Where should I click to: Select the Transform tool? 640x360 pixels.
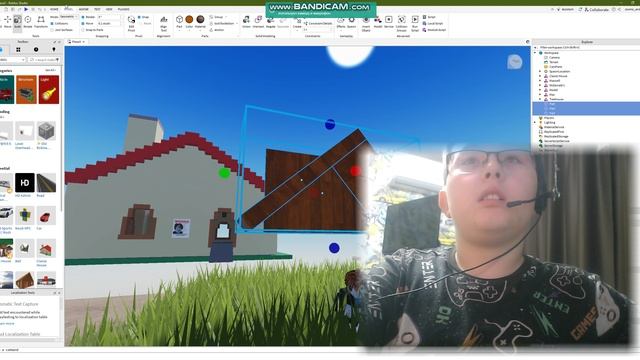(41, 22)
